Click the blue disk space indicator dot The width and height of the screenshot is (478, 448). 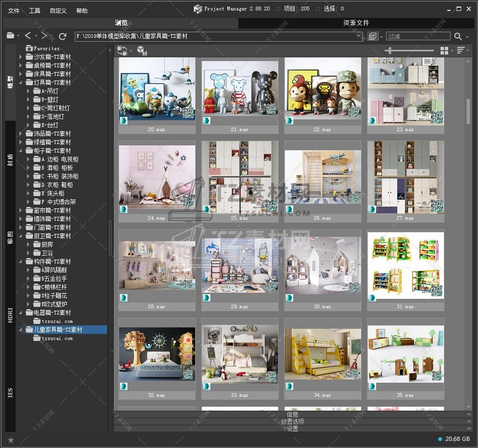pyautogui.click(x=440, y=439)
